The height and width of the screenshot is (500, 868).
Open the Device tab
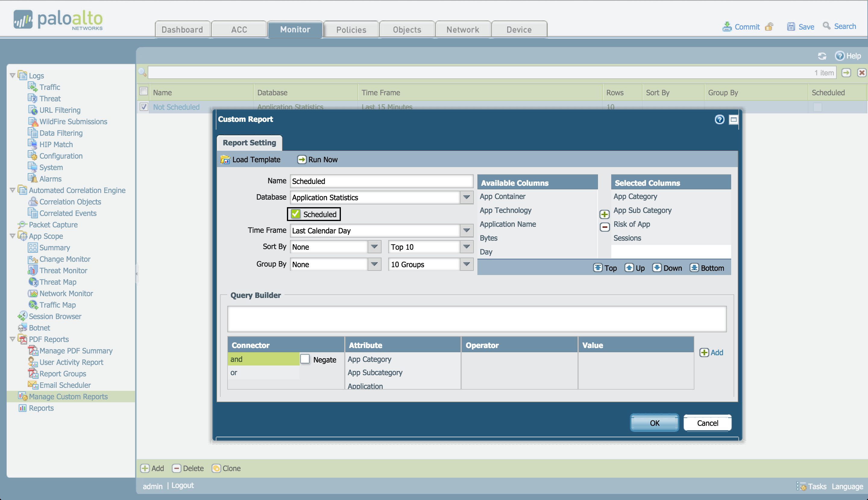[519, 30]
